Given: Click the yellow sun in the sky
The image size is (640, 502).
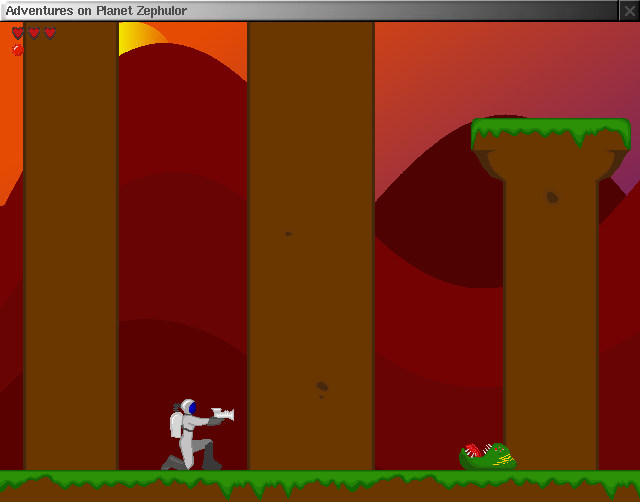Looking at the screenshot, I should pyautogui.click(x=141, y=38).
